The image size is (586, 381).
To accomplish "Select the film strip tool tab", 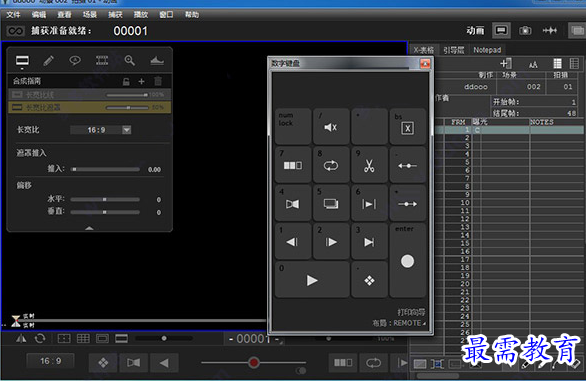I will pos(102,60).
